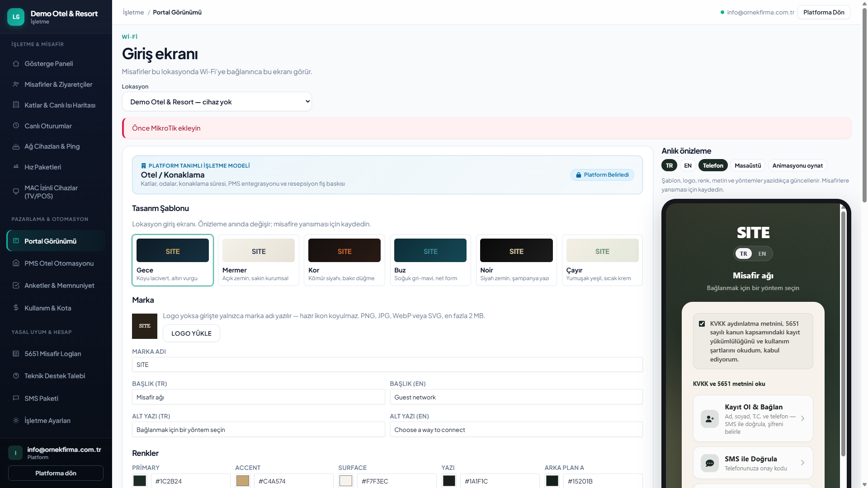Click the building icon beside Platform Tanımlı İşletme Modeli
The image size is (868, 488).
pyautogui.click(x=144, y=166)
